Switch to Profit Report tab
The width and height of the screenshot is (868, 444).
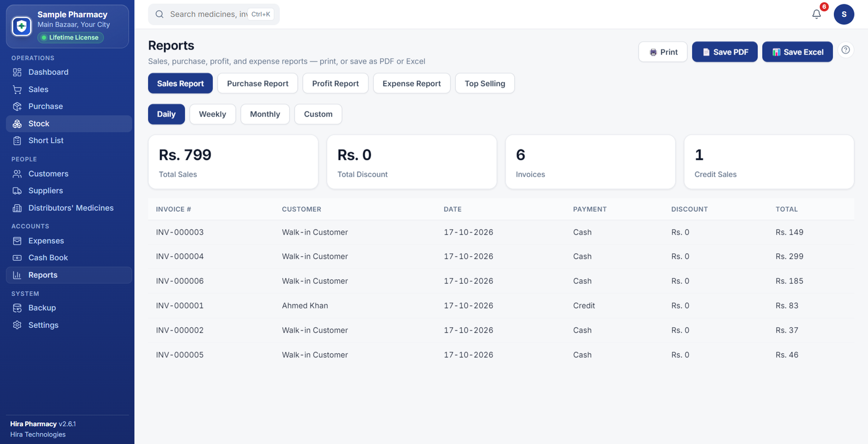pyautogui.click(x=335, y=84)
